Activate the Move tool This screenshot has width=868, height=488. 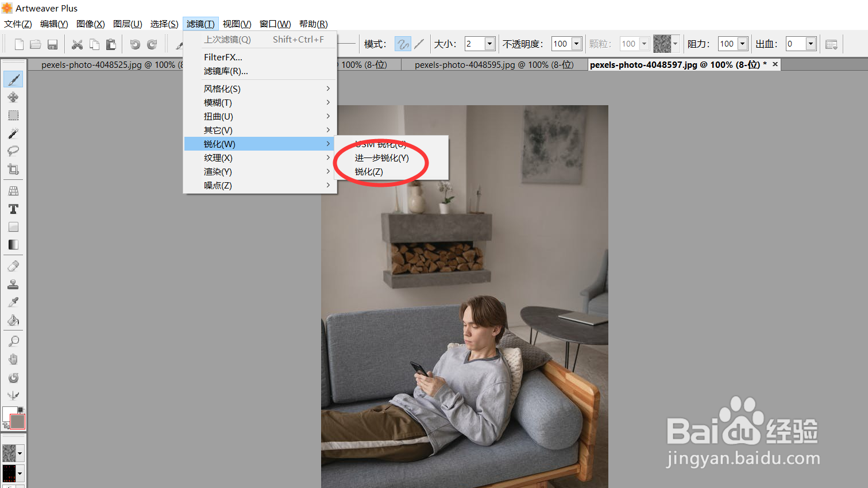13,97
